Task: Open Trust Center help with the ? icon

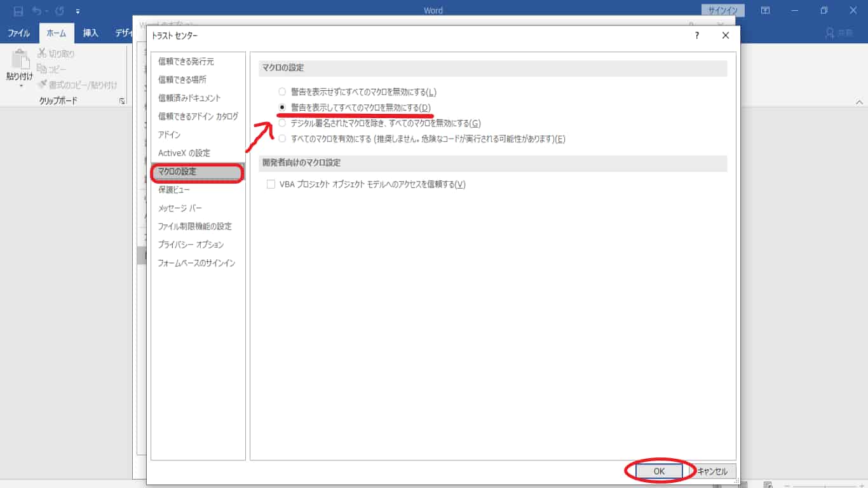Action: [696, 36]
